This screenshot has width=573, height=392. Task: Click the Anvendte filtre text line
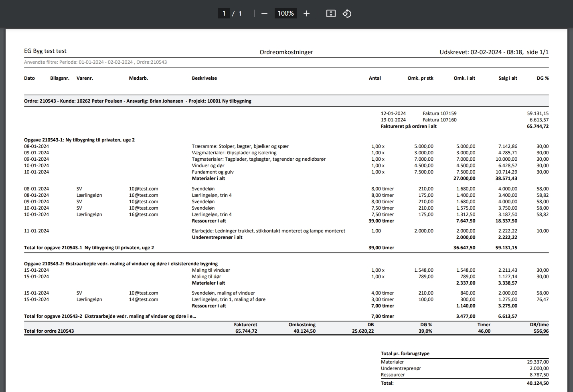pos(95,62)
